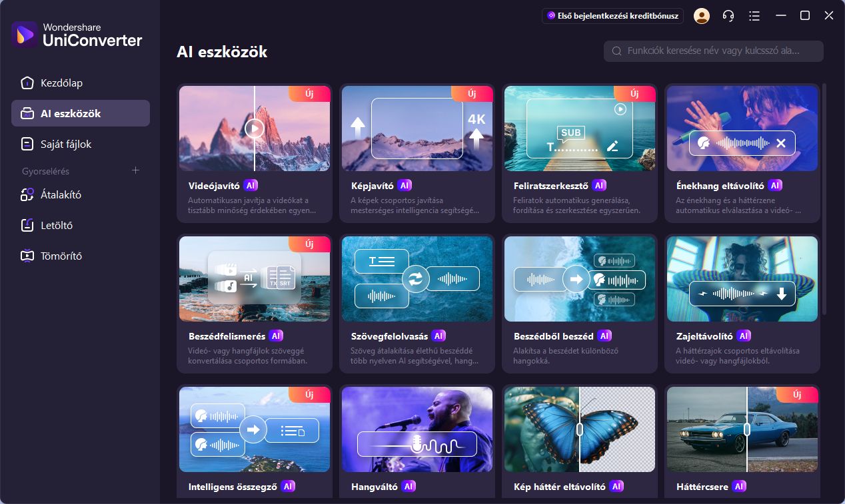Screen dimensions: 845x504
Task: Click the UniConverter logo icon
Action: [25, 35]
